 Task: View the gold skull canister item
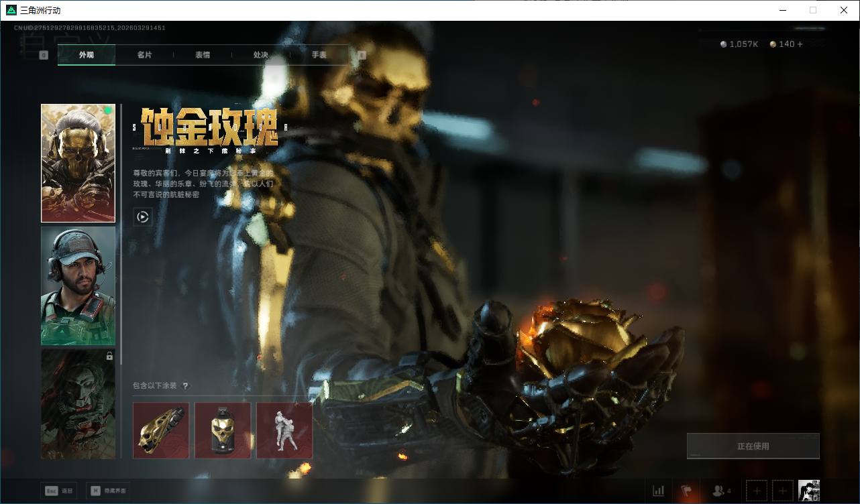tap(223, 430)
